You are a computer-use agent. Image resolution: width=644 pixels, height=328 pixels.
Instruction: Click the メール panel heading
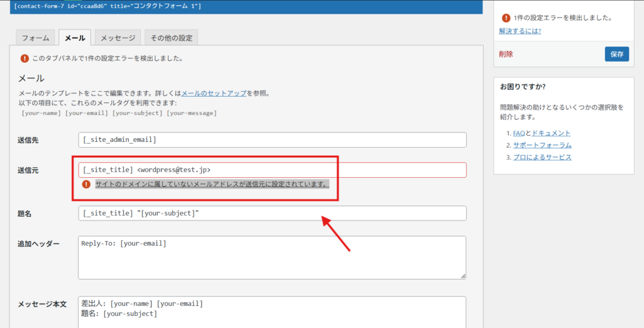[x=31, y=78]
